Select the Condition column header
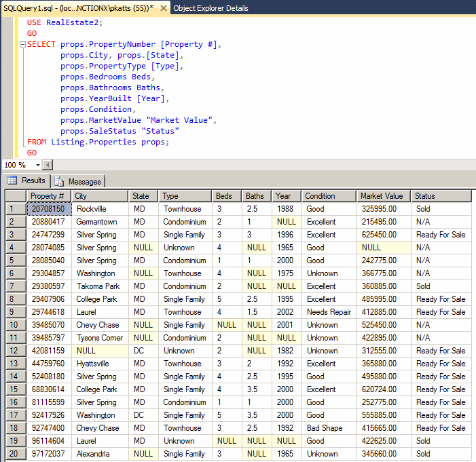 pos(329,196)
